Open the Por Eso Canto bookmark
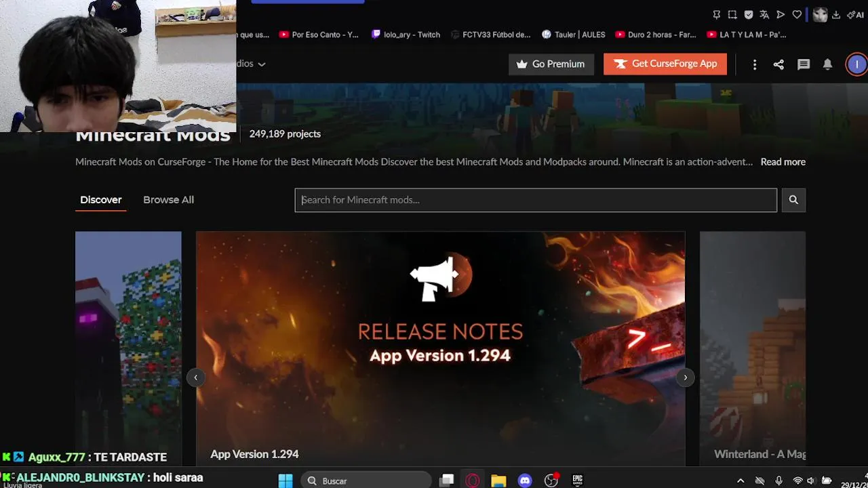The width and height of the screenshot is (868, 488). coord(319,35)
